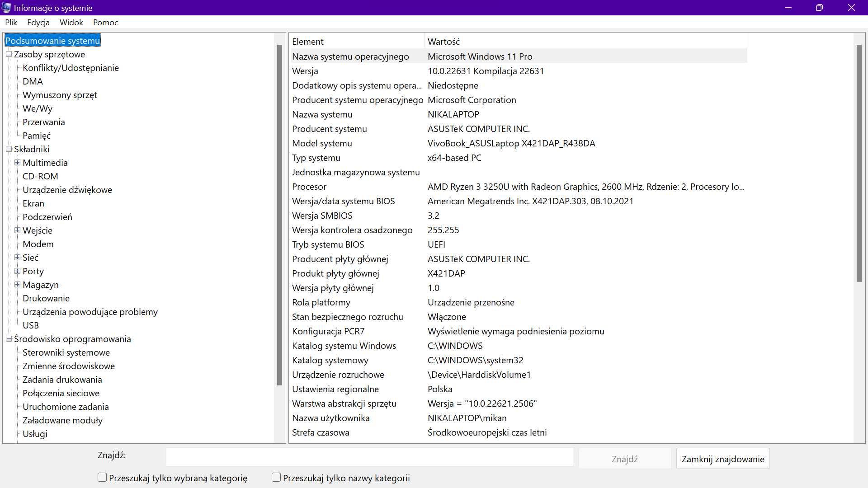Expand the Porty tree node
The image size is (868, 488).
[17, 271]
